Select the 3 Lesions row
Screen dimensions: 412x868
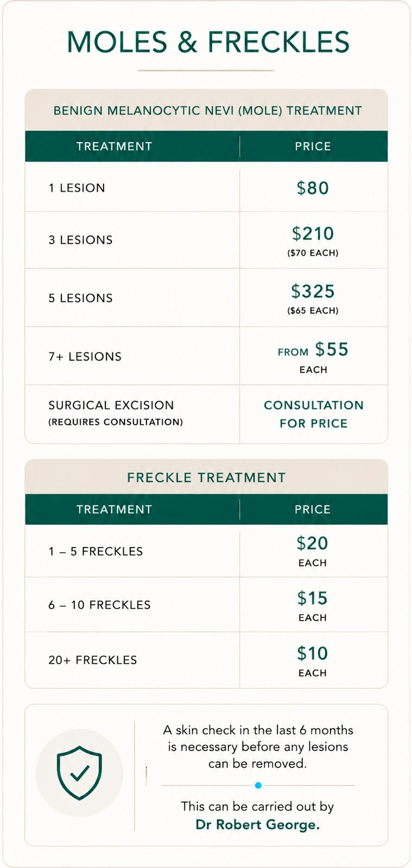206,240
